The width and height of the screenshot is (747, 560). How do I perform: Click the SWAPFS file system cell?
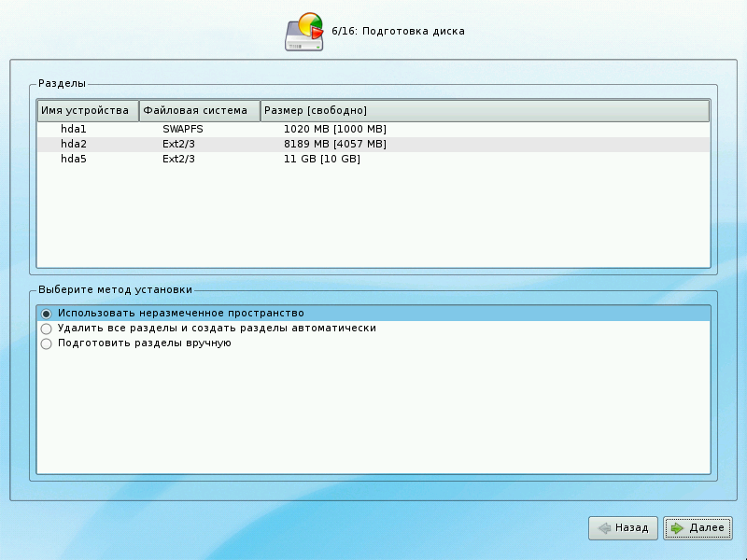[x=183, y=129]
